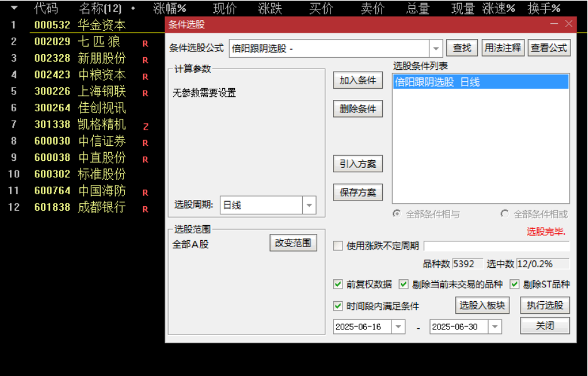Click the ▼ sort icon beside 代码 header

coord(13,8)
